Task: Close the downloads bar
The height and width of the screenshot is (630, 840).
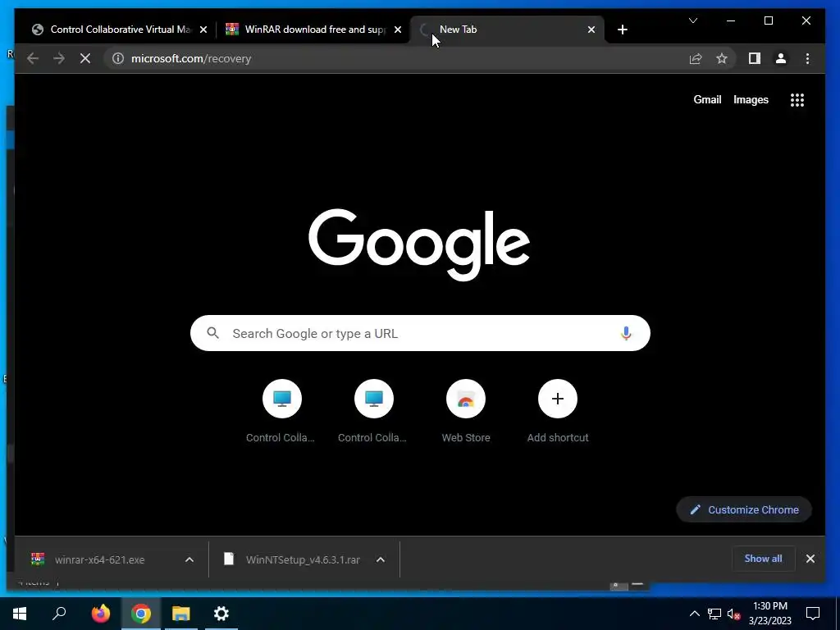Action: tap(810, 559)
